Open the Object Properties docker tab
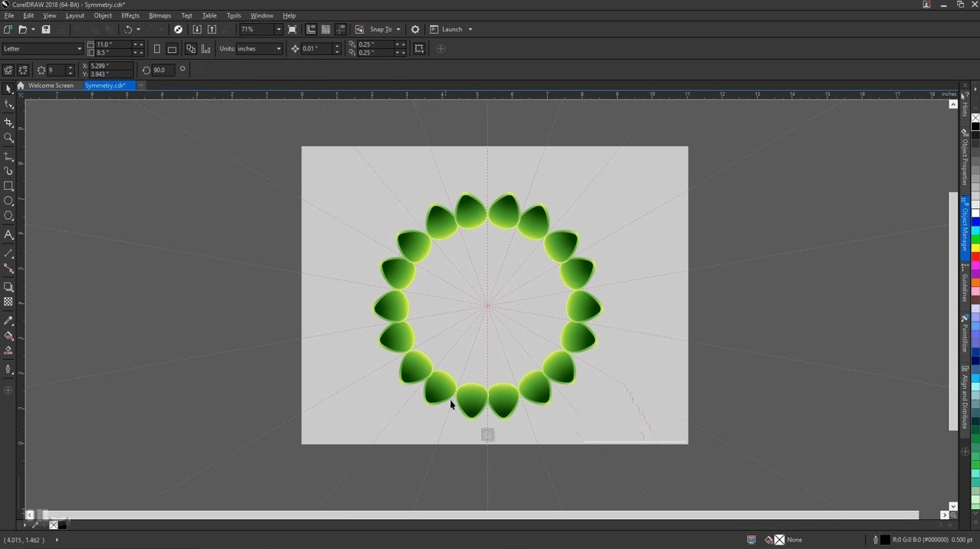Image resolution: width=980 pixels, height=549 pixels. pyautogui.click(x=965, y=157)
